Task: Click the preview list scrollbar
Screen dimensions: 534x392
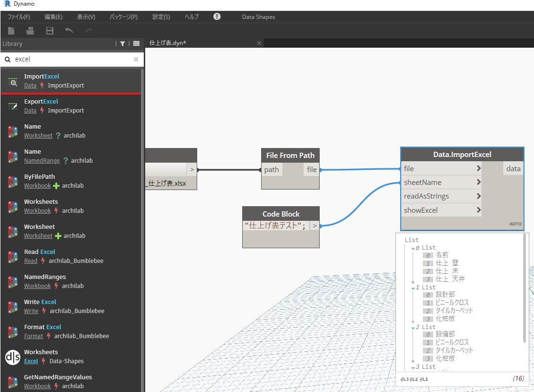Action: pos(525,288)
